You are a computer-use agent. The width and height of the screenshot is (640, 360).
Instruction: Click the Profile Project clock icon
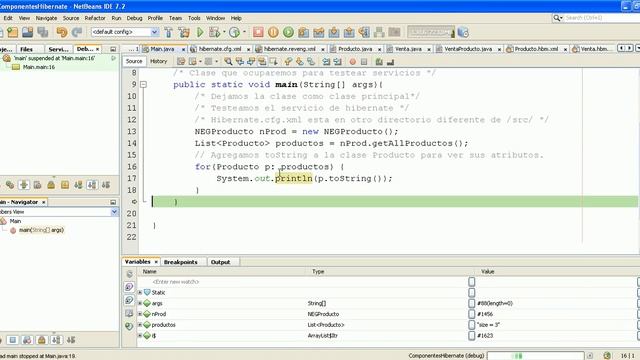coord(234,32)
